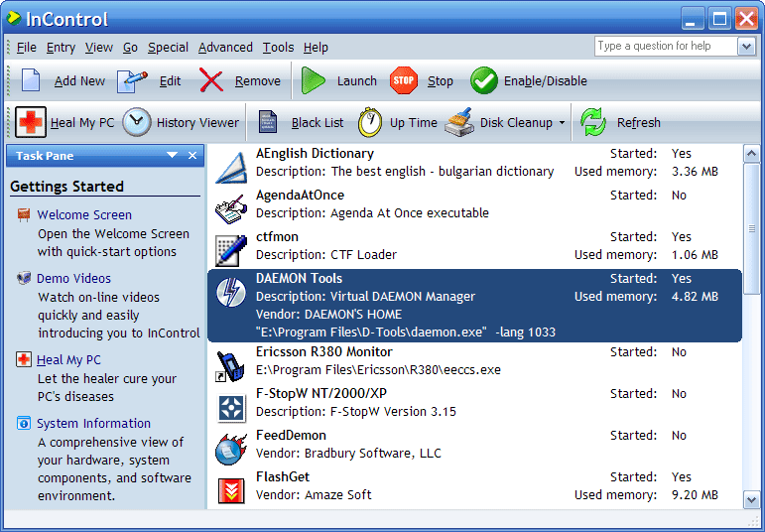Click the Demo Videos camera icon
The height and width of the screenshot is (532, 765).
(24, 278)
